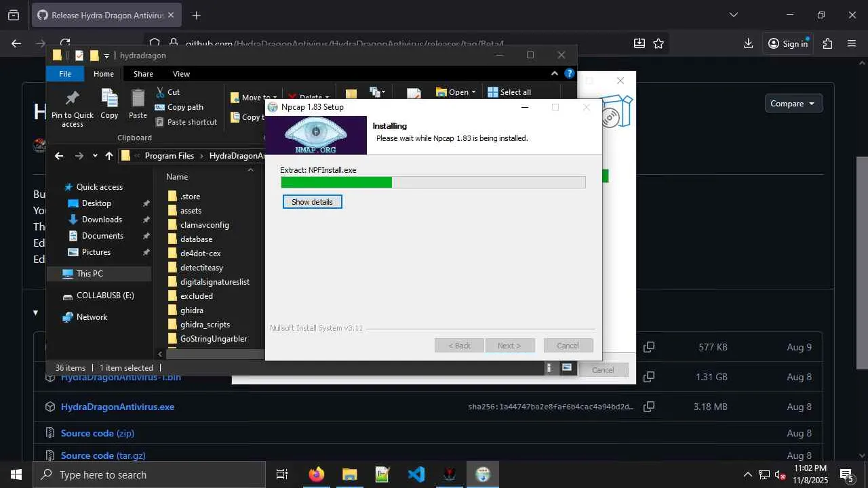The height and width of the screenshot is (488, 868).
Task: Go back in File Explorer navigation
Action: point(59,156)
